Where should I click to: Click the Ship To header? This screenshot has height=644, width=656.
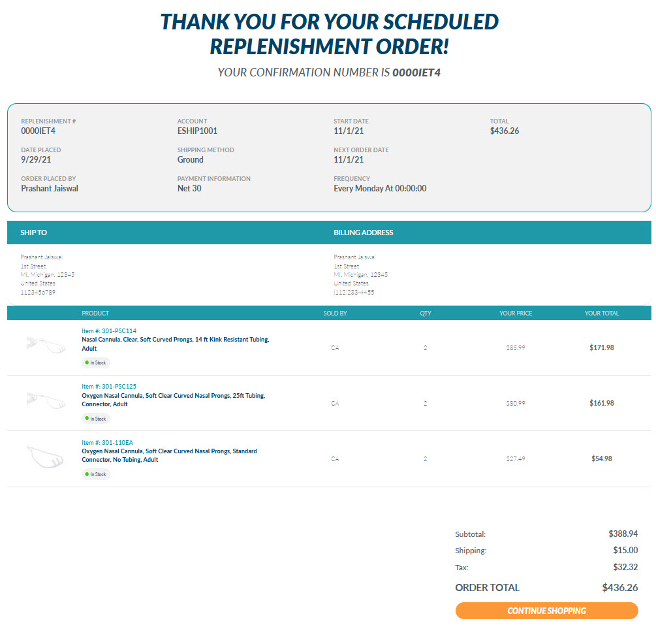coord(34,233)
